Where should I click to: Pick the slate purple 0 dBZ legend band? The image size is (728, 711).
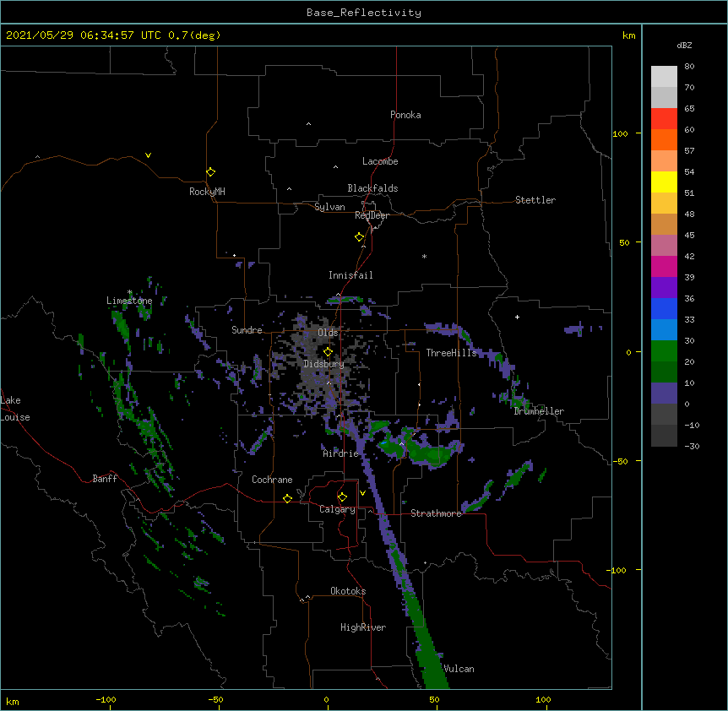click(x=664, y=393)
